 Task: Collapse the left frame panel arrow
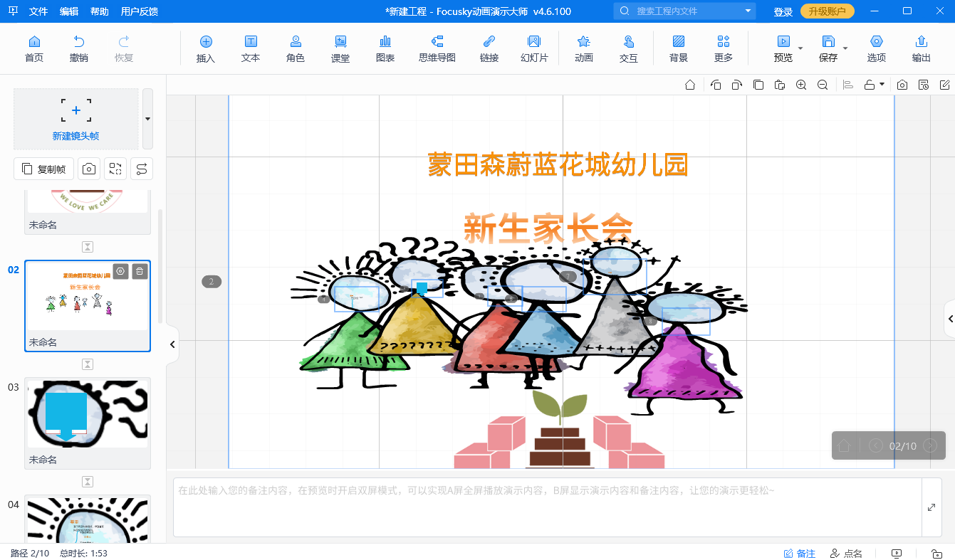tap(172, 344)
